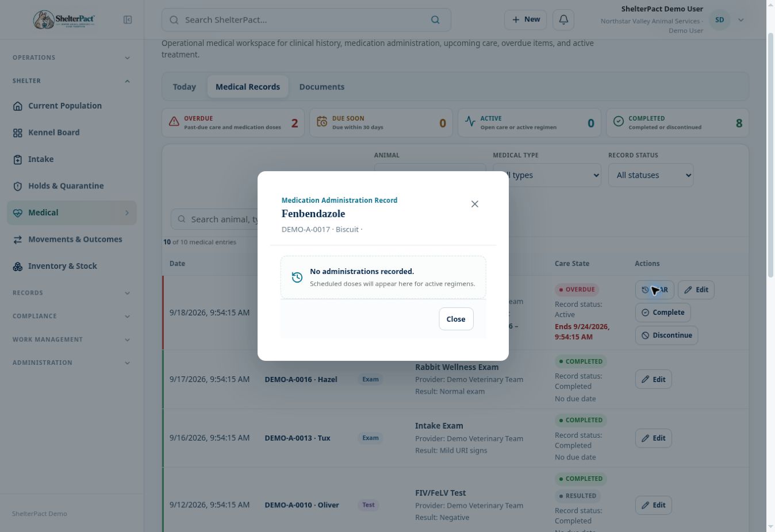Open the All statuses record status dropdown
775x532 pixels.
pos(651,175)
